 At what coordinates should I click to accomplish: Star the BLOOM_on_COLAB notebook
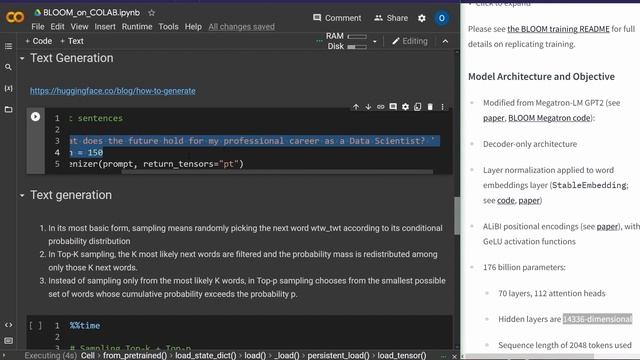pyautogui.click(x=151, y=13)
